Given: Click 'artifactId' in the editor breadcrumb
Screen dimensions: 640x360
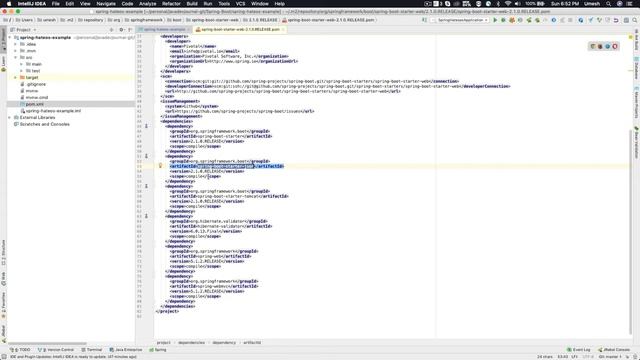Looking at the screenshot, I should [252, 342].
